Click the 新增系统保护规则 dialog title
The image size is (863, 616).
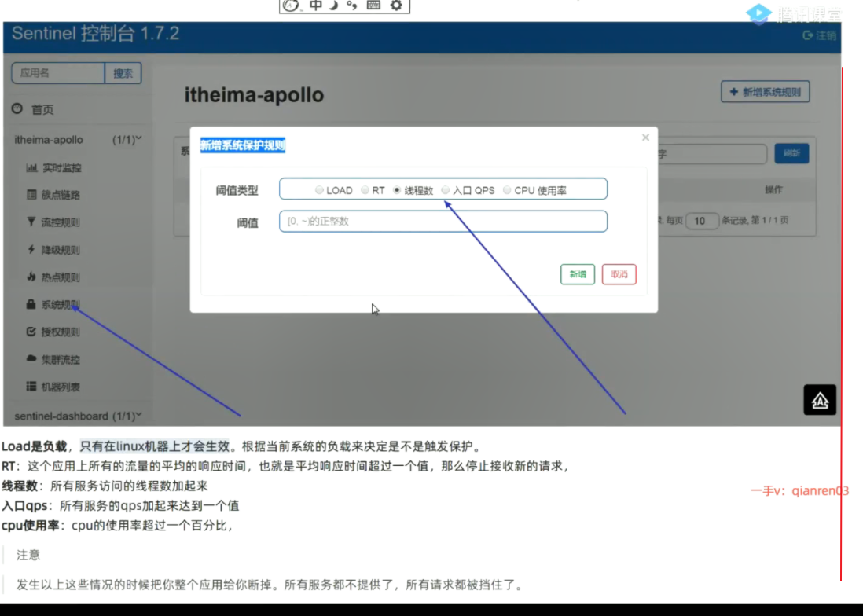[243, 145]
